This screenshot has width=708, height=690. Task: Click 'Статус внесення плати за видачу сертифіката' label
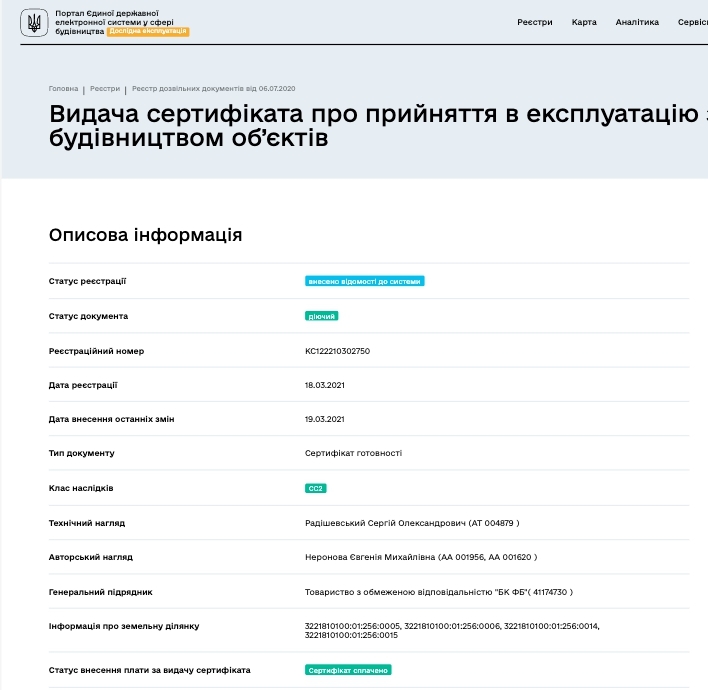149,670
